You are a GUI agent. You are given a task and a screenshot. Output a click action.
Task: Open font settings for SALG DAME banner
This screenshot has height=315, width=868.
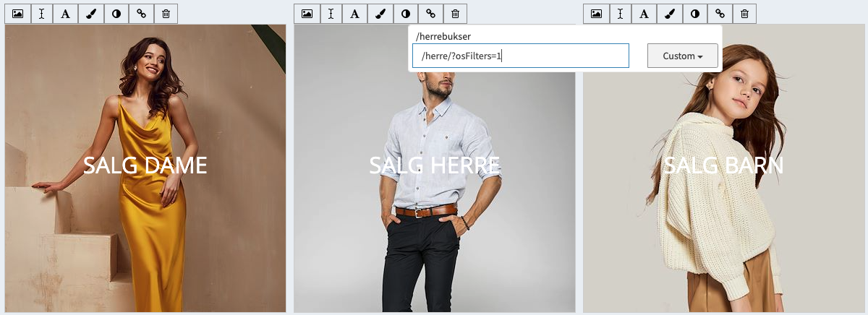tap(66, 14)
